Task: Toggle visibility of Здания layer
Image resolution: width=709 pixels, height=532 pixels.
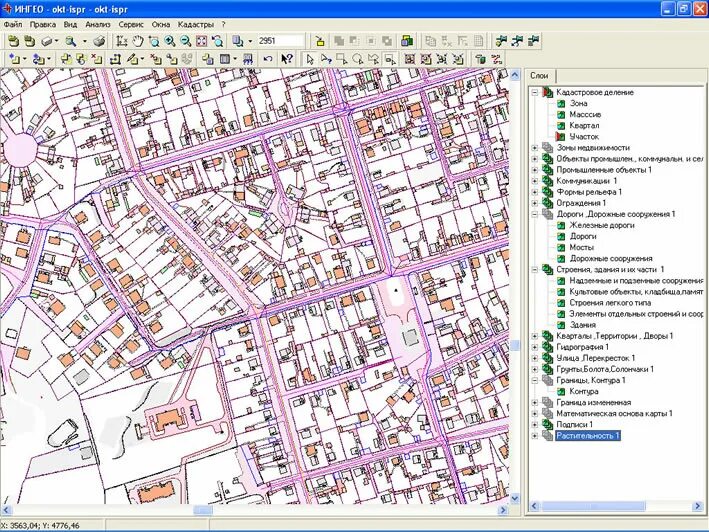Action: [561, 325]
